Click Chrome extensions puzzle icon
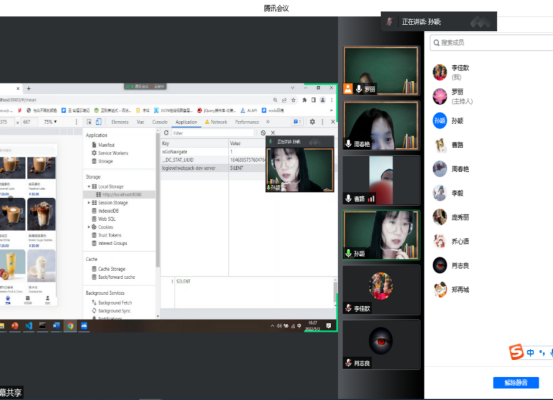The height and width of the screenshot is (400, 553). point(304,100)
